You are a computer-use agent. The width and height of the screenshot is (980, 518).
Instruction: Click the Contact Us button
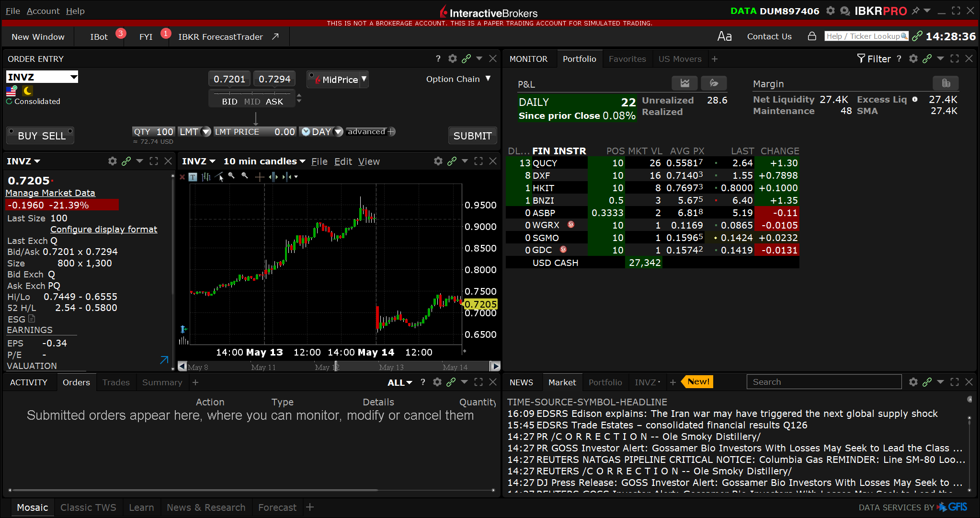coord(769,36)
